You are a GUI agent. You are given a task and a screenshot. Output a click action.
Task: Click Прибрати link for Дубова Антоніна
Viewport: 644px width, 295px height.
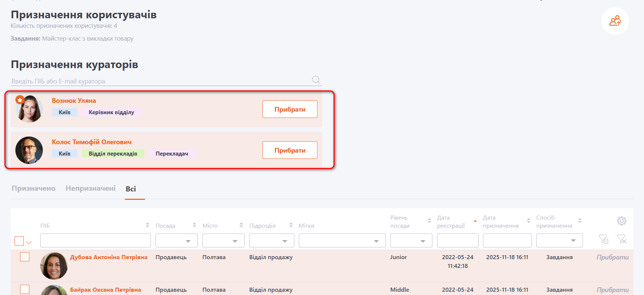coord(612,257)
